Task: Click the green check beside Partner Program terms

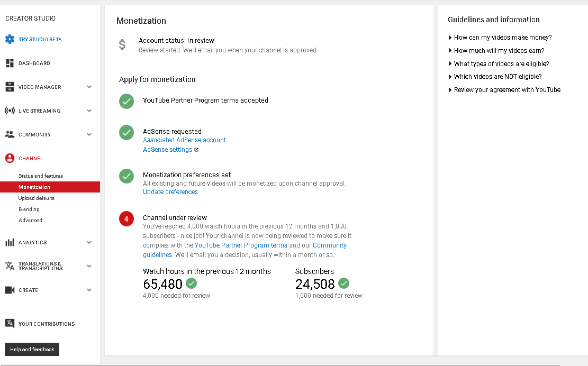Action: [126, 101]
